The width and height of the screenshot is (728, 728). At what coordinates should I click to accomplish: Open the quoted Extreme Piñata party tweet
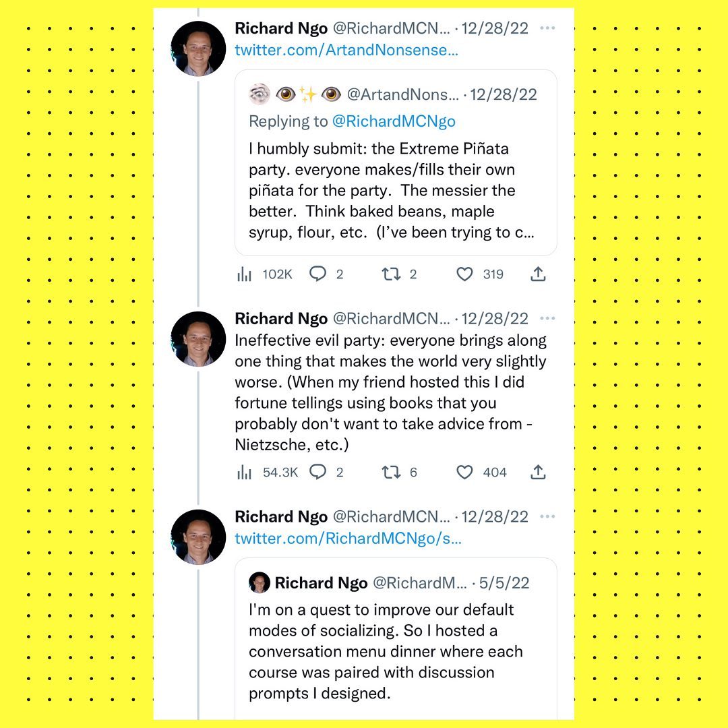(395, 190)
